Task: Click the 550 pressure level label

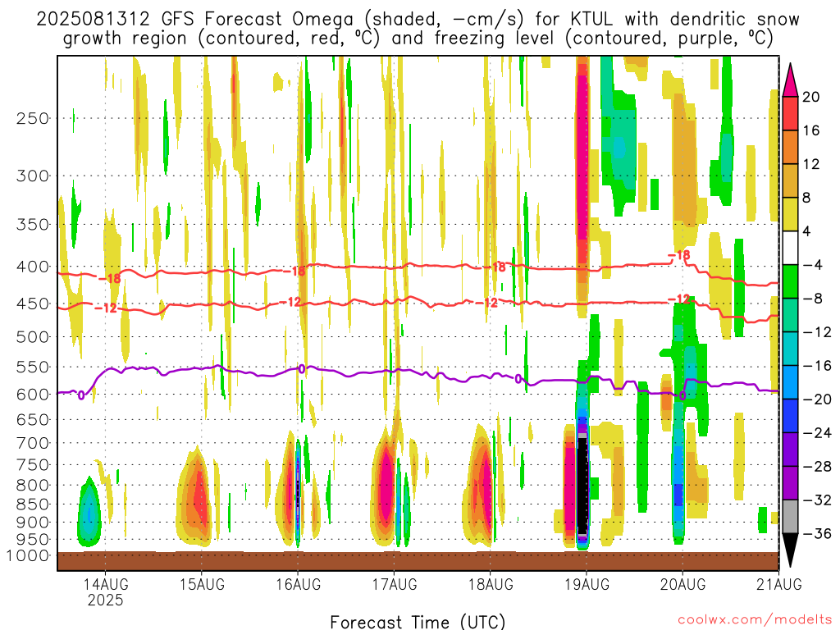Action: point(33,367)
